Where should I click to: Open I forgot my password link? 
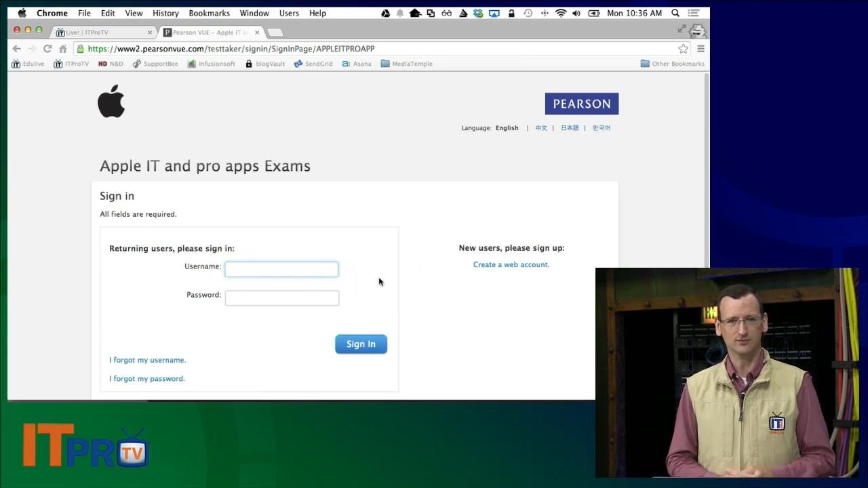pyautogui.click(x=146, y=379)
